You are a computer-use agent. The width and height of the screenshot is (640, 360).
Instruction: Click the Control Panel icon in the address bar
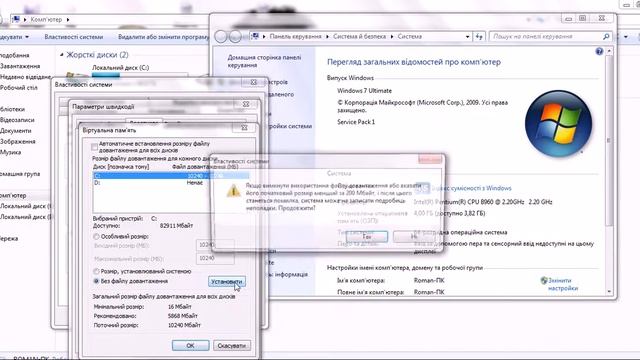(256, 36)
